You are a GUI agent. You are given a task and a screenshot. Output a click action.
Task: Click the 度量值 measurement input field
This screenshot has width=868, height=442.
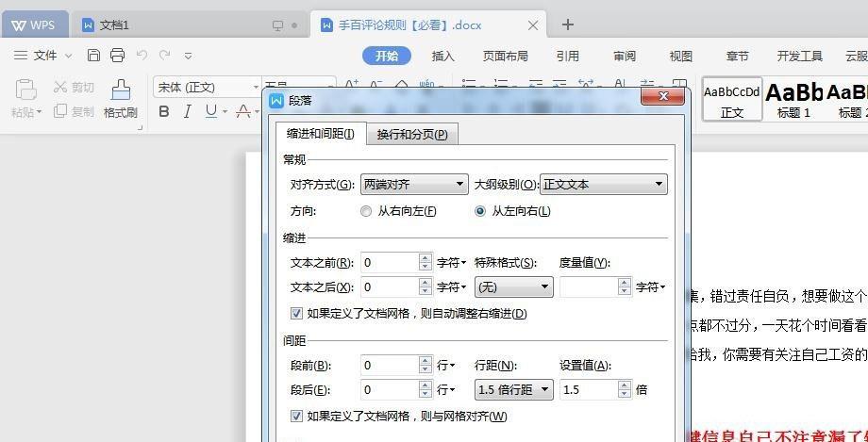coord(589,287)
